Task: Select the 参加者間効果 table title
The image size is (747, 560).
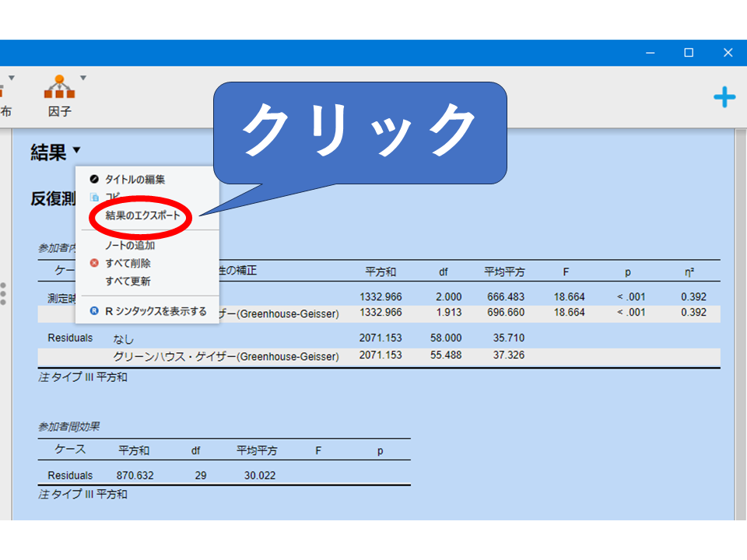Action: 68,427
